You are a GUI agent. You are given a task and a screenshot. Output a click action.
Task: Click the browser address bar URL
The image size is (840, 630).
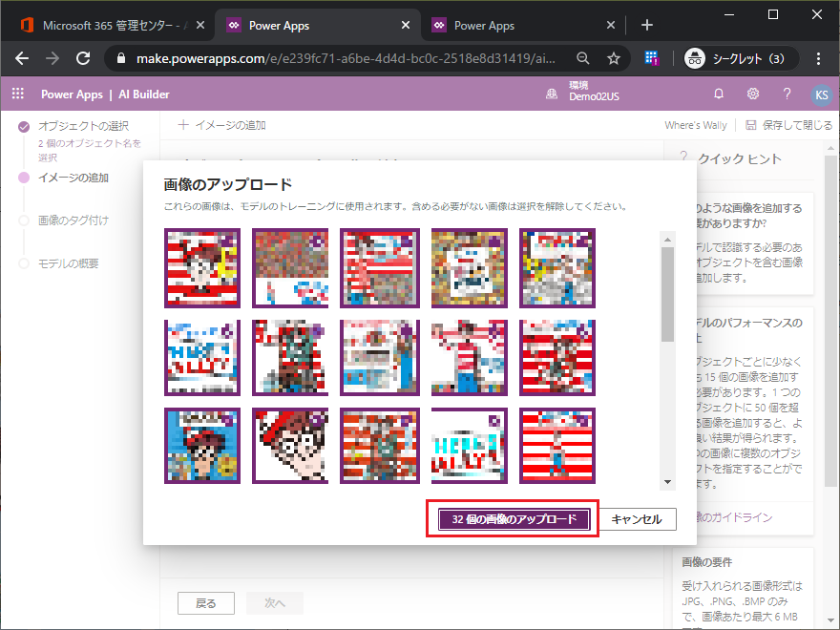click(346, 58)
